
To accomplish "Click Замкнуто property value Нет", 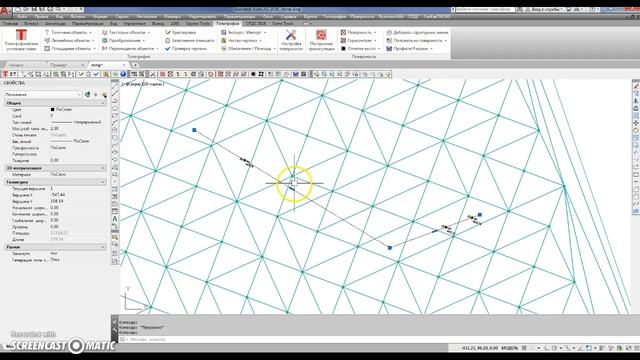I will 54,253.
